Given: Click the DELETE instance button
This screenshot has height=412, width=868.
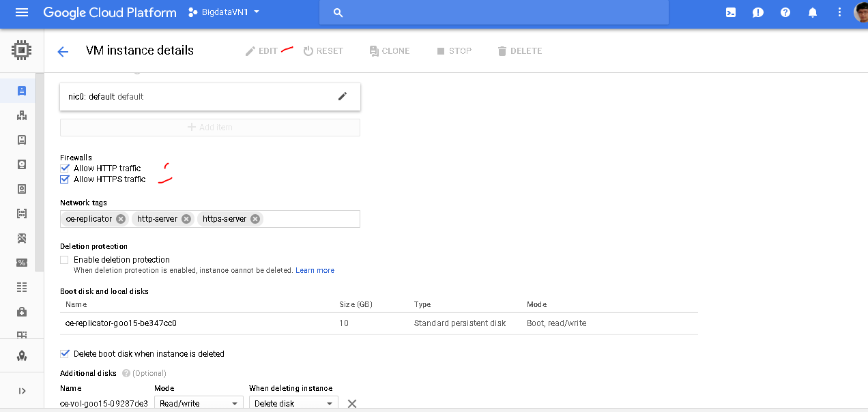Looking at the screenshot, I should (x=519, y=51).
